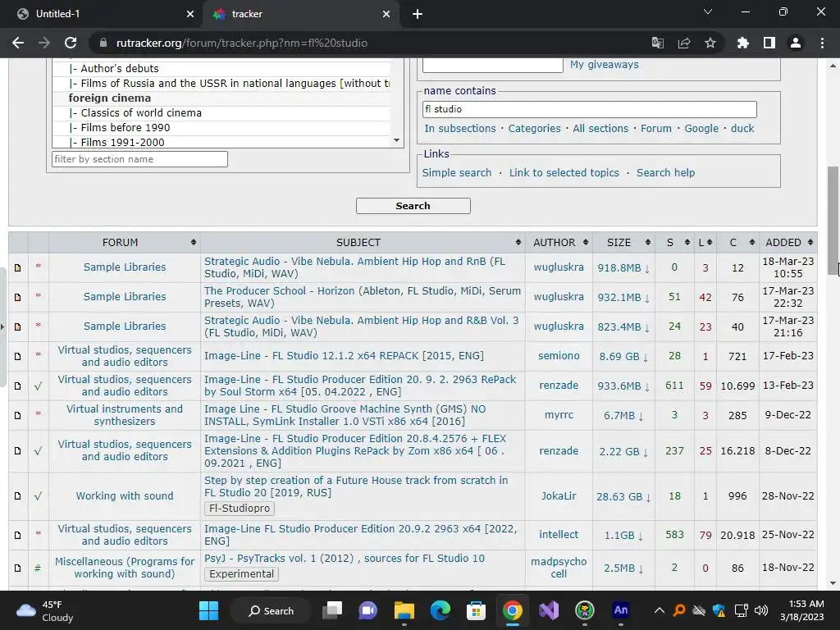This screenshot has width=840, height=630.
Task: Sort results by FORUM column
Action: [125, 243]
